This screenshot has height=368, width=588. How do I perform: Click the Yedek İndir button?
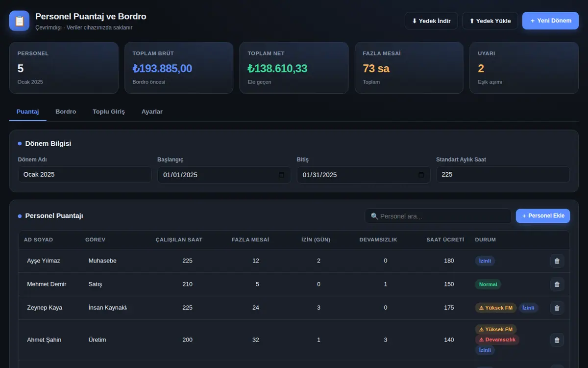431,21
